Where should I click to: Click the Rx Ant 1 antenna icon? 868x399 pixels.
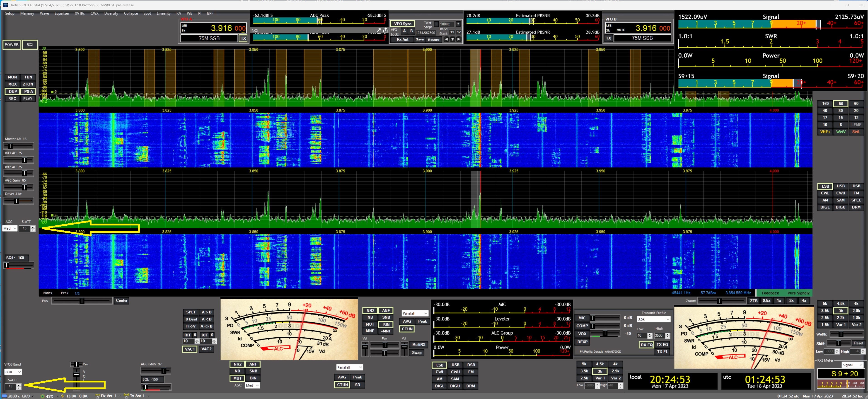[x=97, y=396]
